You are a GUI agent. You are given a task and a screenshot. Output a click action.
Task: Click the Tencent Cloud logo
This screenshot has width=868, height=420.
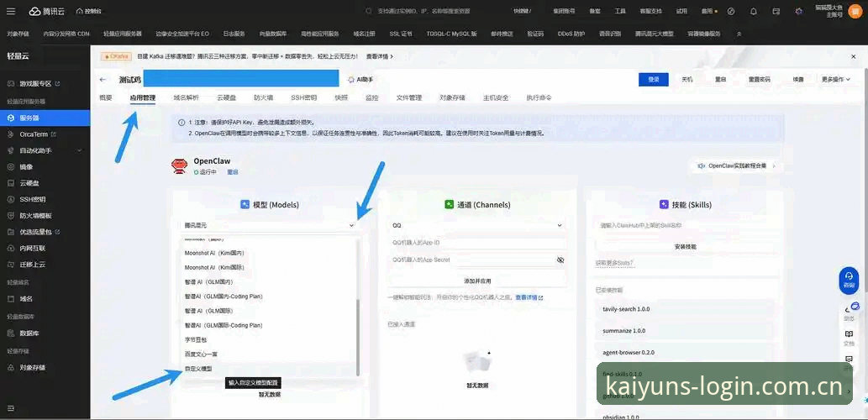[x=46, y=11]
